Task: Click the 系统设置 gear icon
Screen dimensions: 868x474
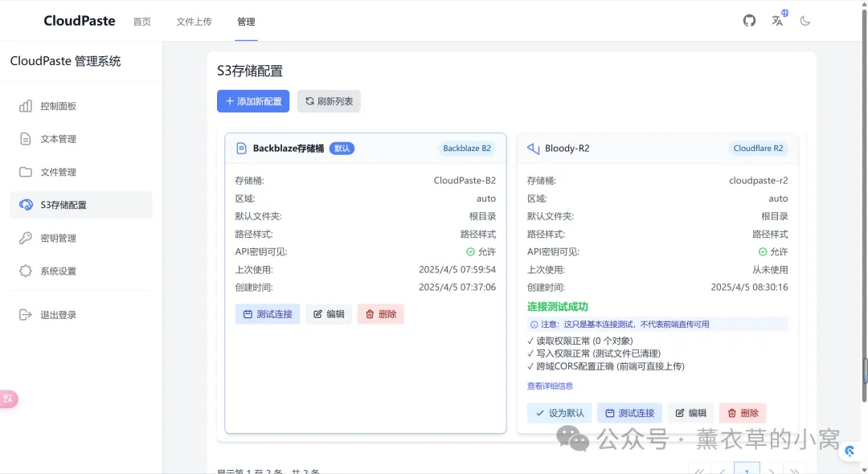Action: coord(26,271)
